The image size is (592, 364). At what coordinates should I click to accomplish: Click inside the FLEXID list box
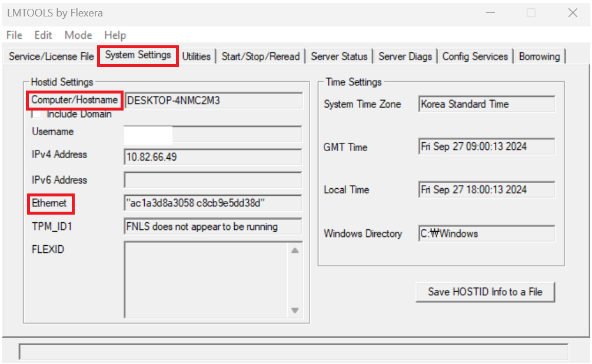(x=206, y=280)
